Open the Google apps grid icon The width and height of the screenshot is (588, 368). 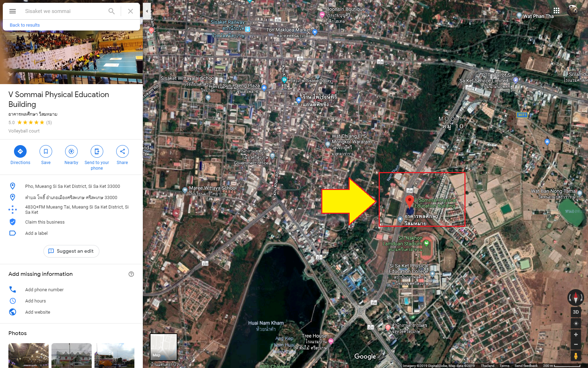(556, 11)
